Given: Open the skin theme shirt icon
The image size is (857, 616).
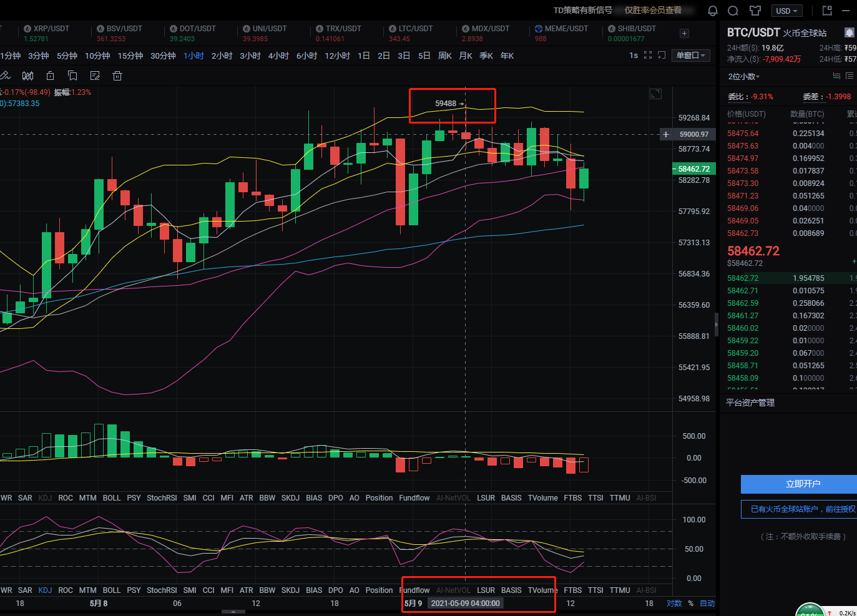Looking at the screenshot, I should (x=755, y=11).
